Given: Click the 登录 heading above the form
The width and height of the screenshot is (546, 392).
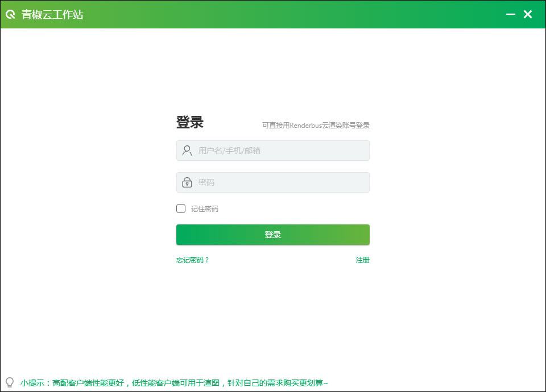Looking at the screenshot, I should coord(189,122).
